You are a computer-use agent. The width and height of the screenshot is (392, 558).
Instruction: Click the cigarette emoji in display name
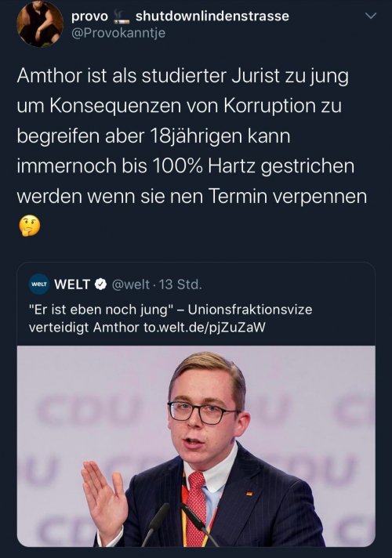pos(122,16)
